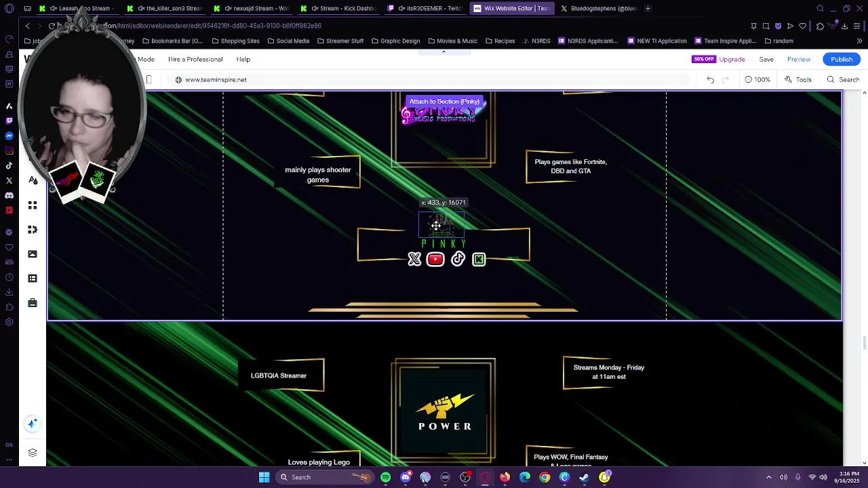The image size is (868, 488).
Task: Click the YouTube icon under Pinky
Action: click(x=435, y=259)
